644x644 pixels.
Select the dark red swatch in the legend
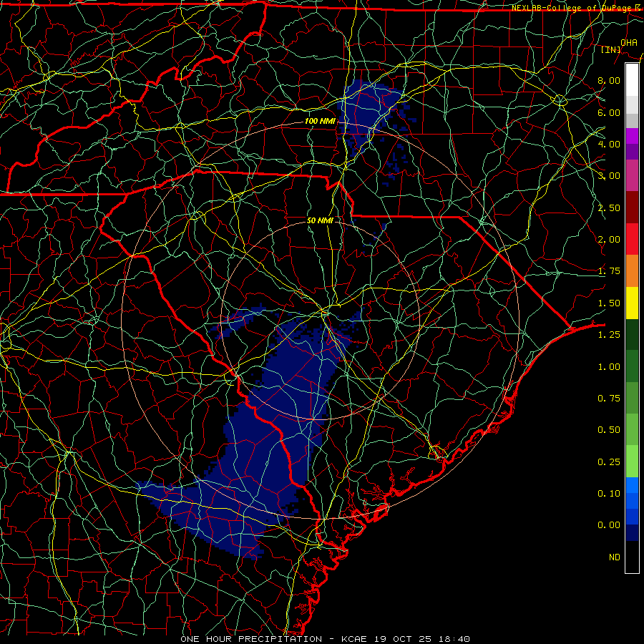coord(632,208)
